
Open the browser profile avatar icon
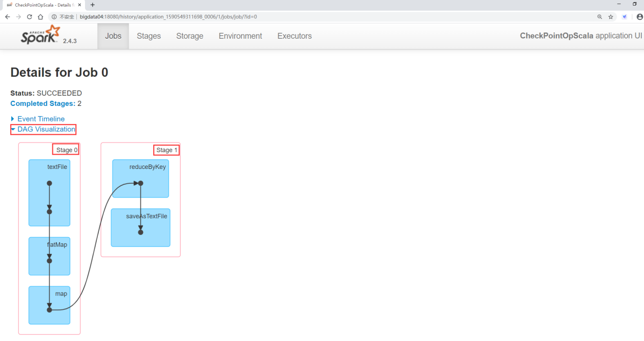pos(640,17)
